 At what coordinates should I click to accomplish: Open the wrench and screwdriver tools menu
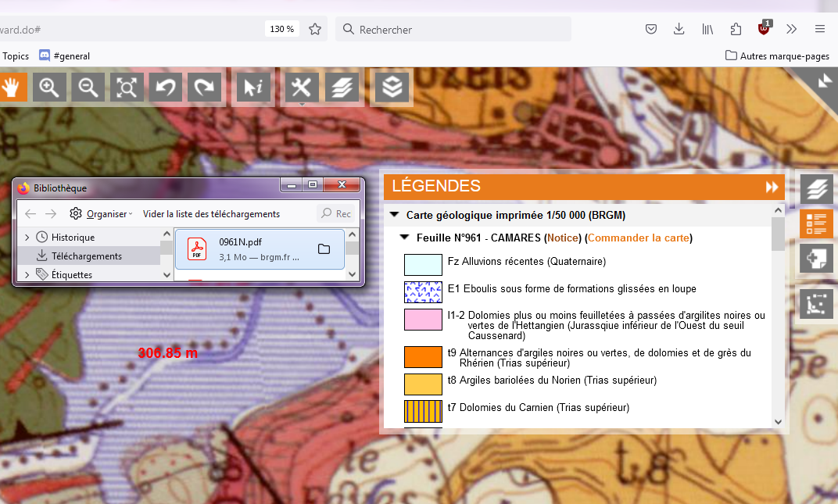(301, 88)
